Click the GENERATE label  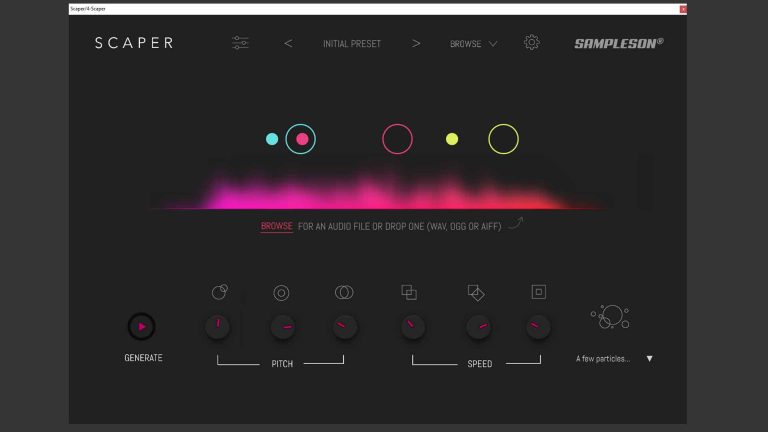[144, 358]
